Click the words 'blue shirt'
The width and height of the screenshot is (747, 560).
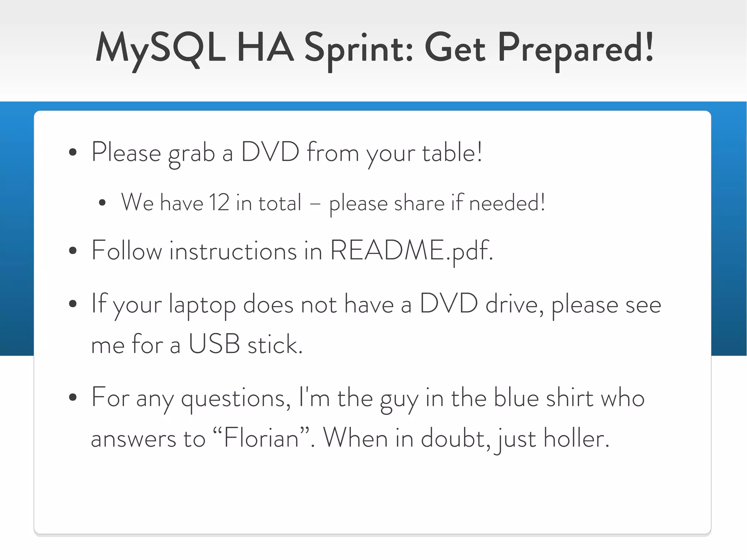click(x=543, y=397)
